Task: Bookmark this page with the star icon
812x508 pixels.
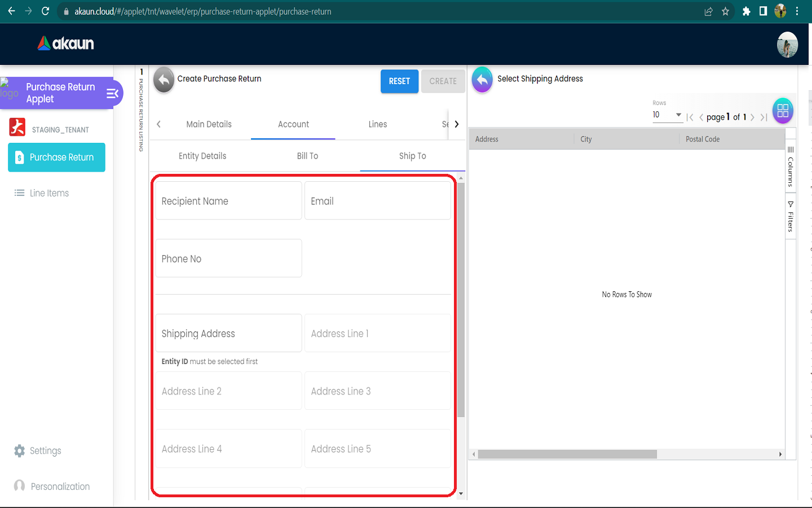Action: pos(726,11)
